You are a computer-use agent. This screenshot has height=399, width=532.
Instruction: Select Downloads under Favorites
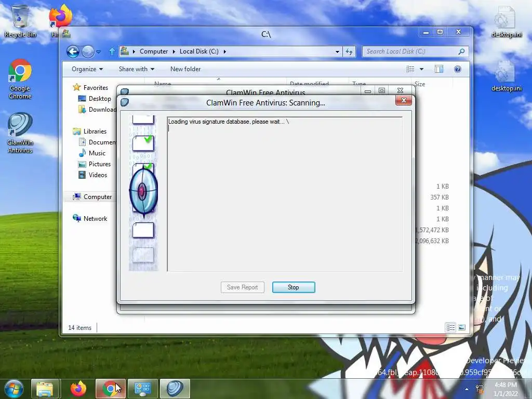tap(97, 110)
